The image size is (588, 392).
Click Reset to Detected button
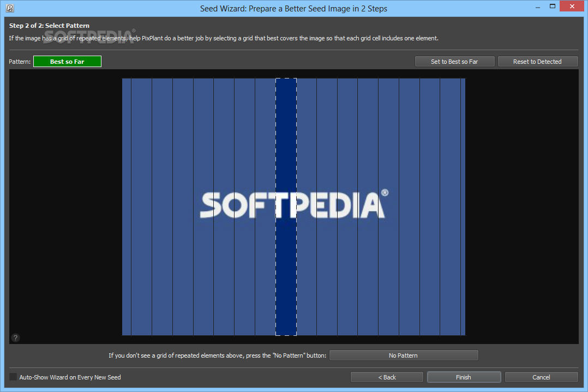[x=538, y=62]
